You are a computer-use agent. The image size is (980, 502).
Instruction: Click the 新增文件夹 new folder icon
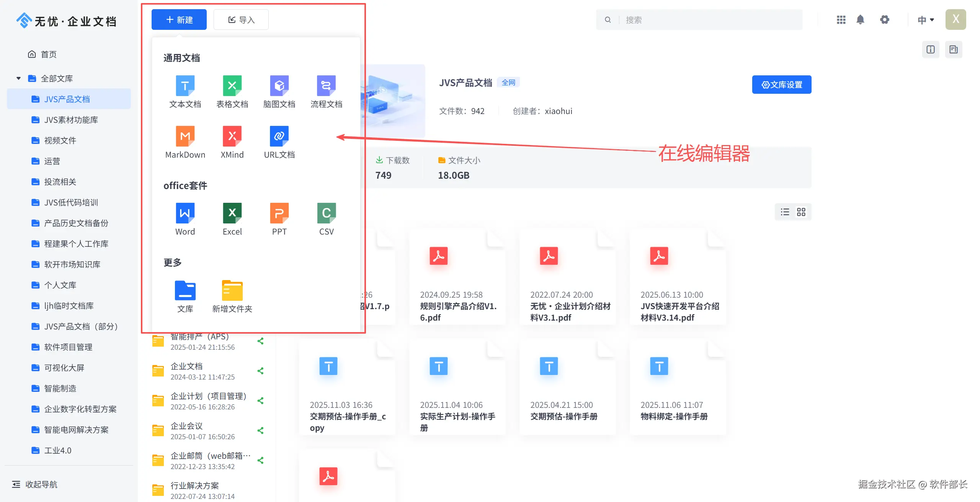(232, 291)
